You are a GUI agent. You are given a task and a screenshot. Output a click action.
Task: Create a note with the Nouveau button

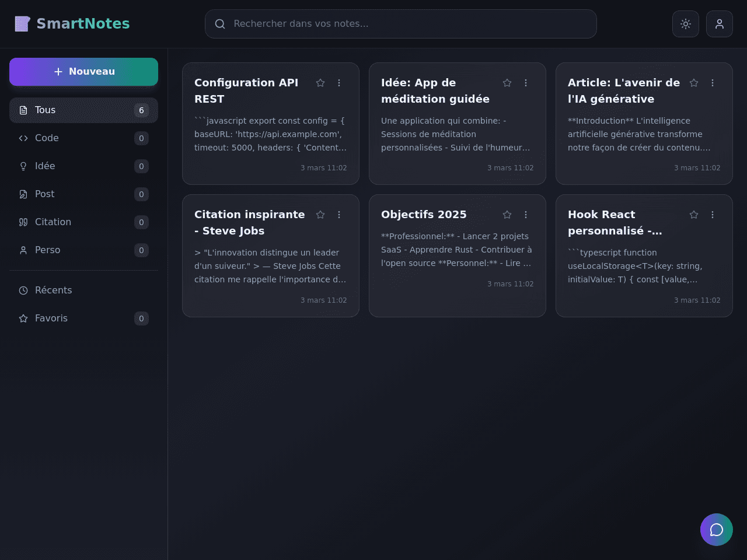(83, 72)
